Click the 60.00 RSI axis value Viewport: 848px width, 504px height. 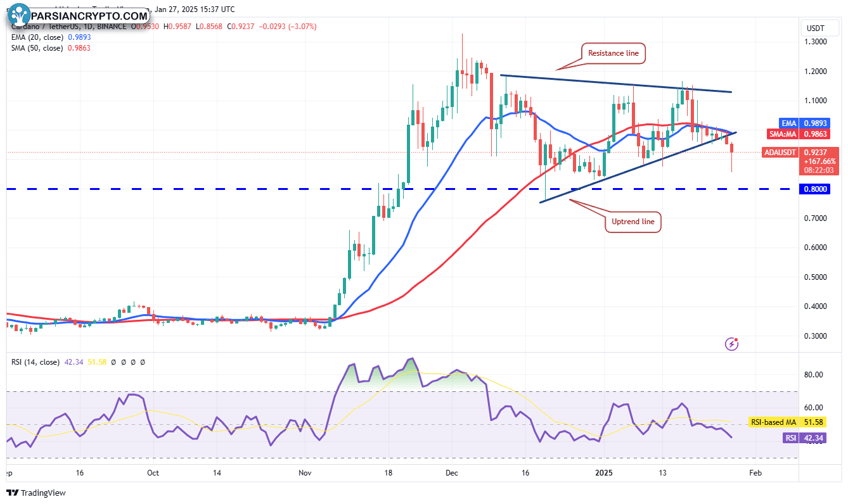pos(813,408)
